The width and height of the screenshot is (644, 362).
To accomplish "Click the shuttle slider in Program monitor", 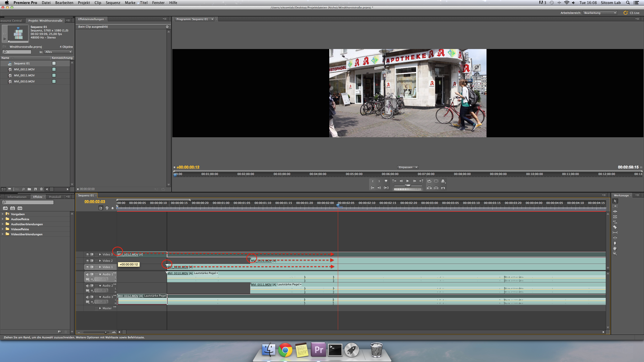I will tap(408, 185).
